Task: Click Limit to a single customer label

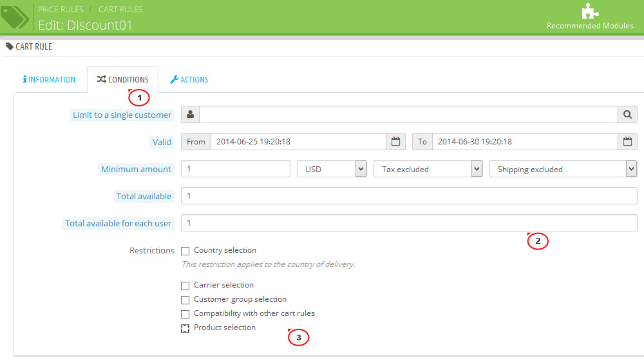Action: point(122,115)
